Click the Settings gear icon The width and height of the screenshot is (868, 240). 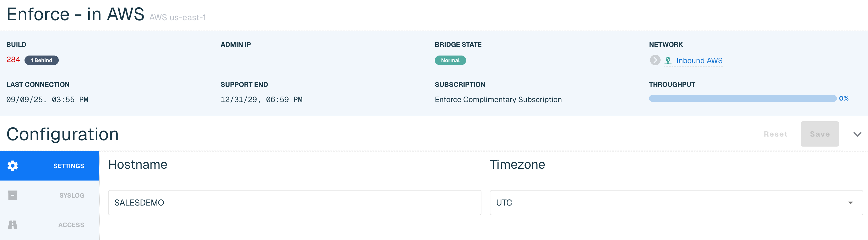pos(13,166)
